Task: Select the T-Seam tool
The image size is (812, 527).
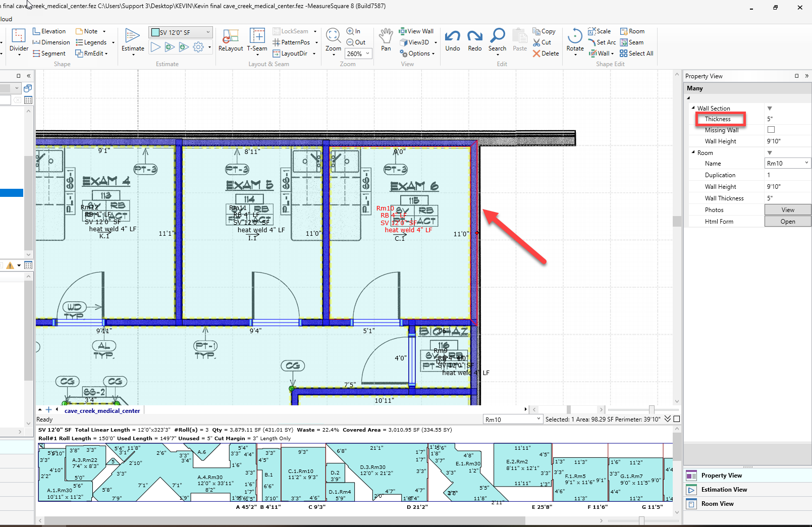Action: (257, 40)
